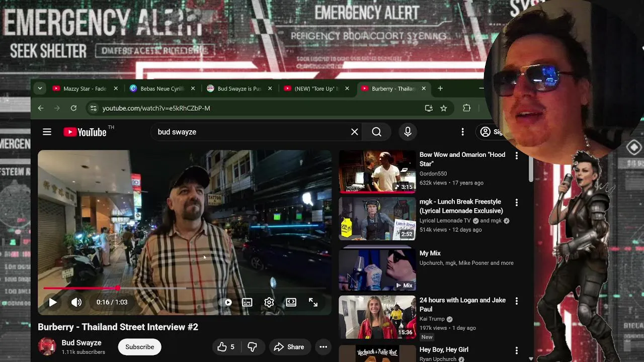Go back to previous page
Screen dimensions: 644x362
click(x=41, y=108)
